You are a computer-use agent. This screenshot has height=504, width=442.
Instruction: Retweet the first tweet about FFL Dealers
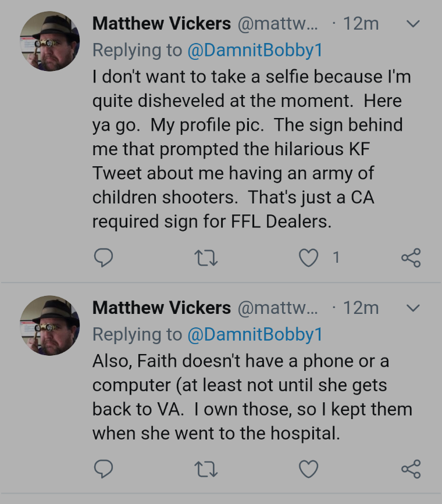tap(206, 258)
